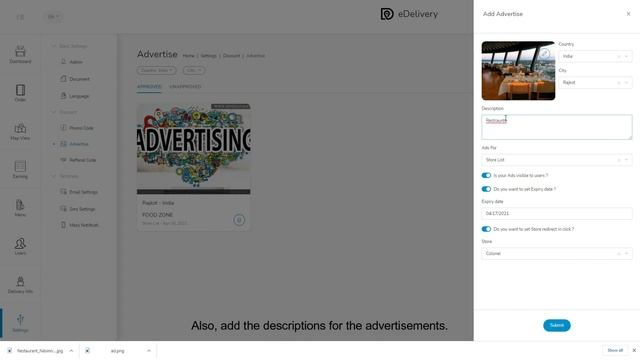Open Language in the settings menu
The width and height of the screenshot is (640, 360).
coord(75,96)
